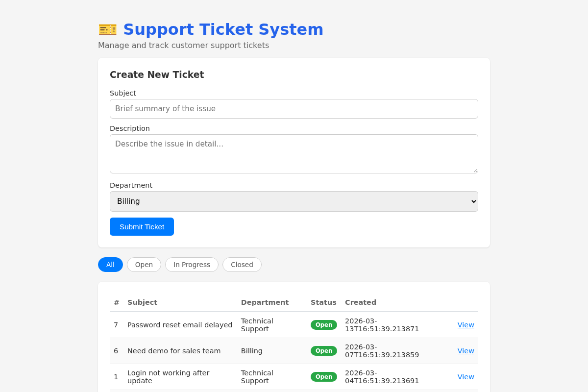Viewport: 588px width, 392px height.
Task: Switch to the Open filter tab
Action: tap(144, 264)
